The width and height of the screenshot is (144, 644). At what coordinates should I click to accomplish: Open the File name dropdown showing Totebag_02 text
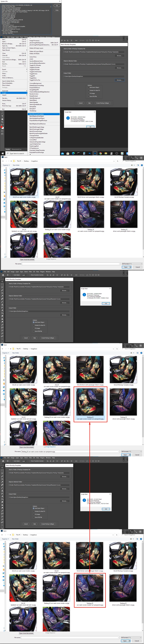coord(119,452)
